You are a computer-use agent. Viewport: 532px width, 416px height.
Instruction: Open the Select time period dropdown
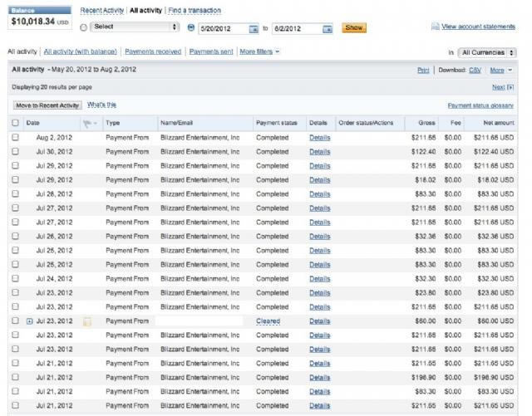[x=135, y=27]
